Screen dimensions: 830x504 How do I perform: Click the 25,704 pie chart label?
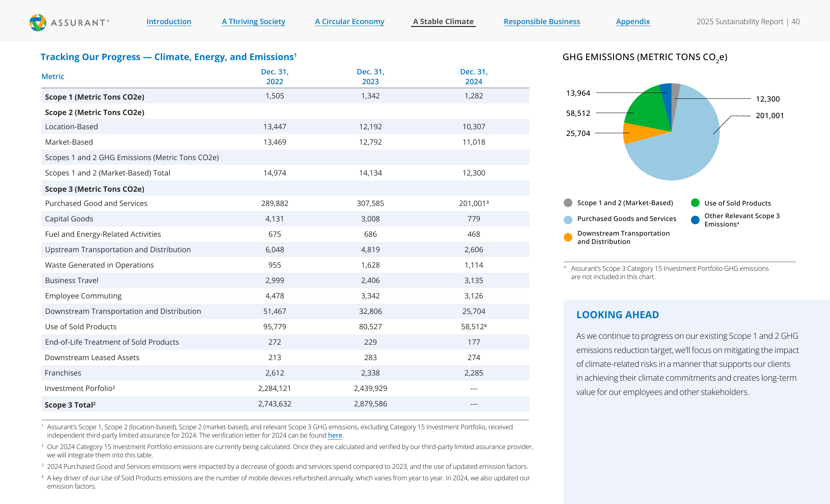click(578, 133)
